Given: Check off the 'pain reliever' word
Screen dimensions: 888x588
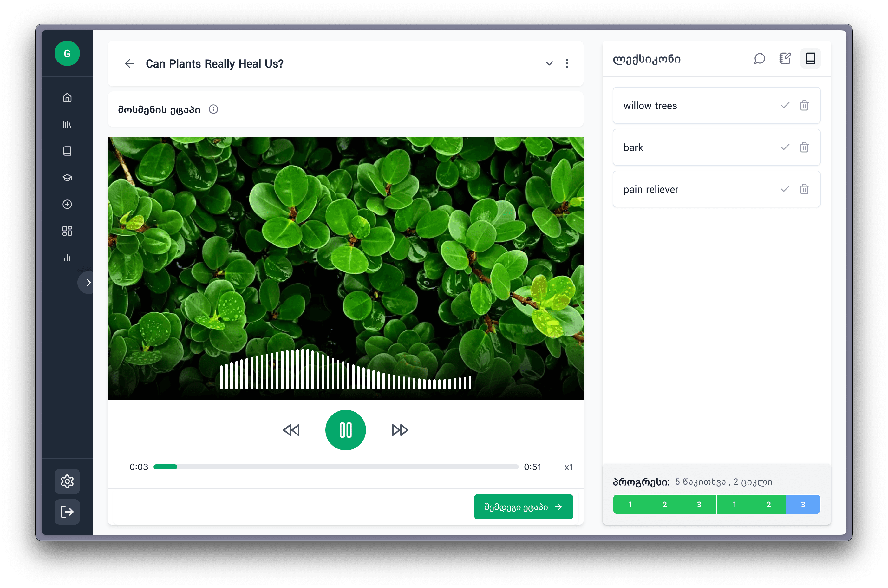Looking at the screenshot, I should pos(785,189).
